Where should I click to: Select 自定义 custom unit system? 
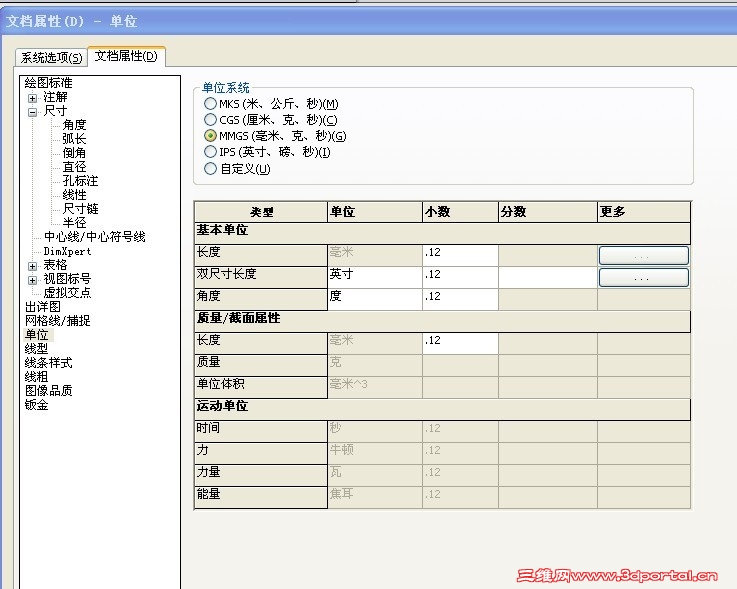click(211, 168)
